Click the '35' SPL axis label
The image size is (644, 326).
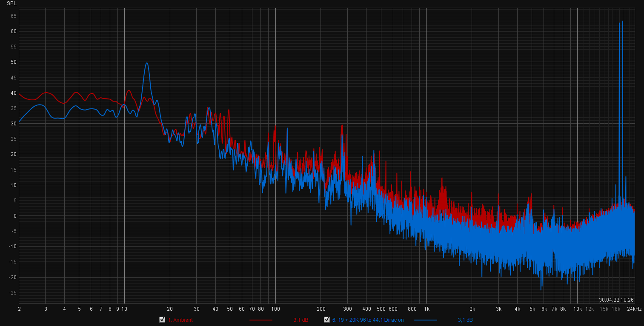[13, 108]
